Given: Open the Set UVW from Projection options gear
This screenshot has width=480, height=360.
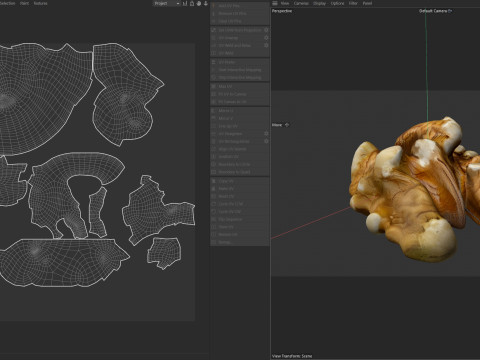Looking at the screenshot, I should click(266, 30).
